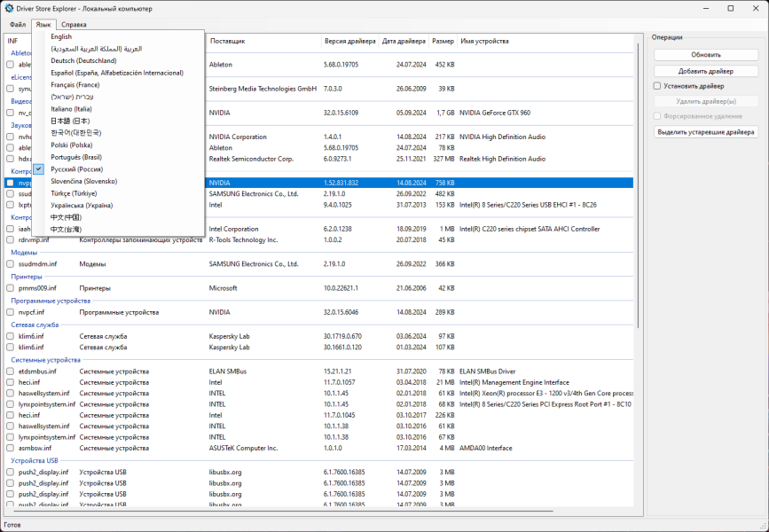Screen dimensions: 769x532
Task: Collapse the Системные устройства group header
Action: [45, 360]
